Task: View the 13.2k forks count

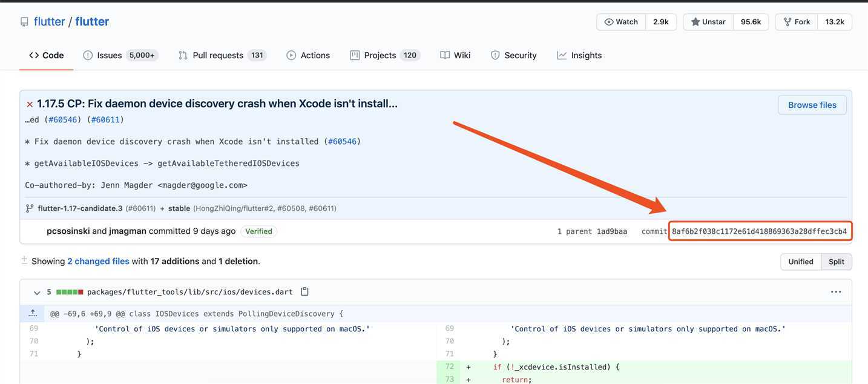Action: [835, 22]
